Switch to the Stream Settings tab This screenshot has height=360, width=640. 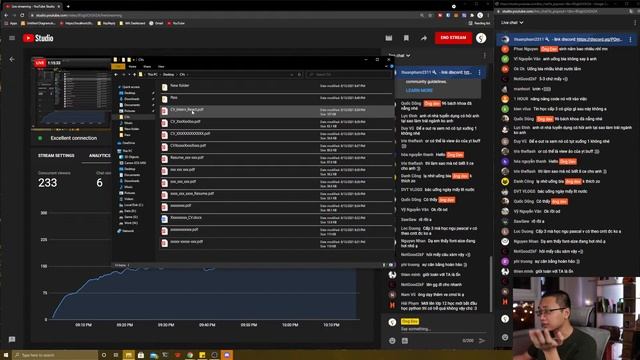56,156
